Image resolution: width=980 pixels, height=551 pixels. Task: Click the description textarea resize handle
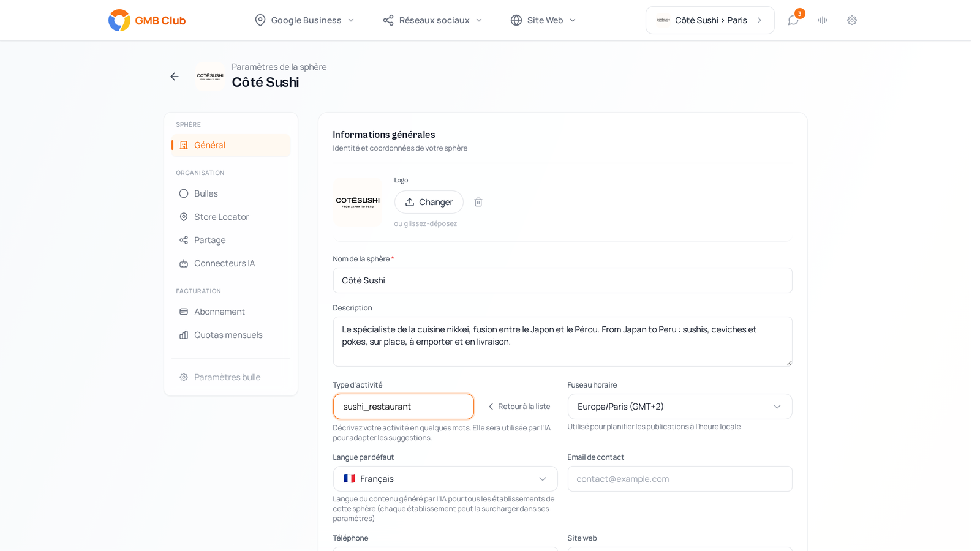pyautogui.click(x=789, y=363)
